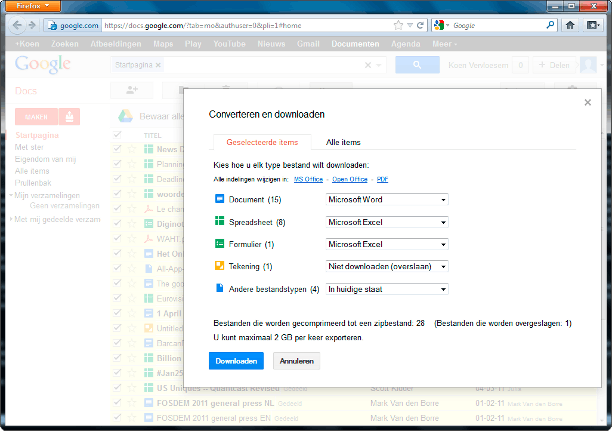Open Nieuws in the Google bar
Screen dimensions: 612x431
pos(271,44)
